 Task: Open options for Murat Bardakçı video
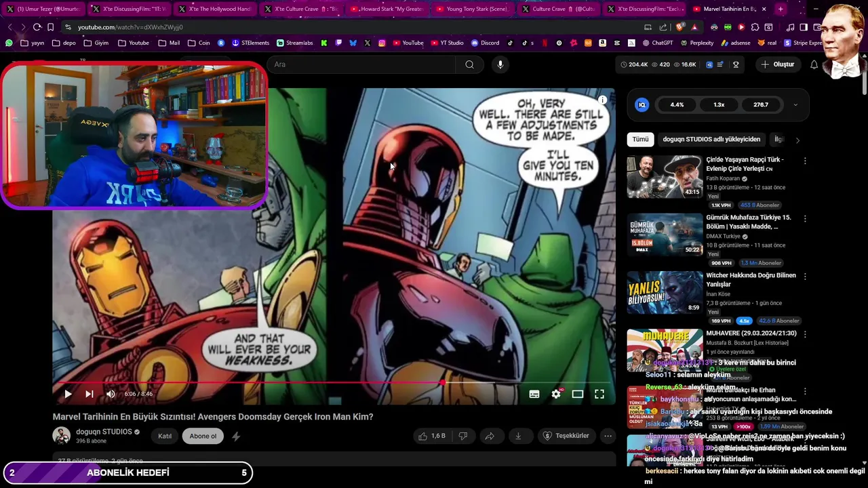click(805, 392)
